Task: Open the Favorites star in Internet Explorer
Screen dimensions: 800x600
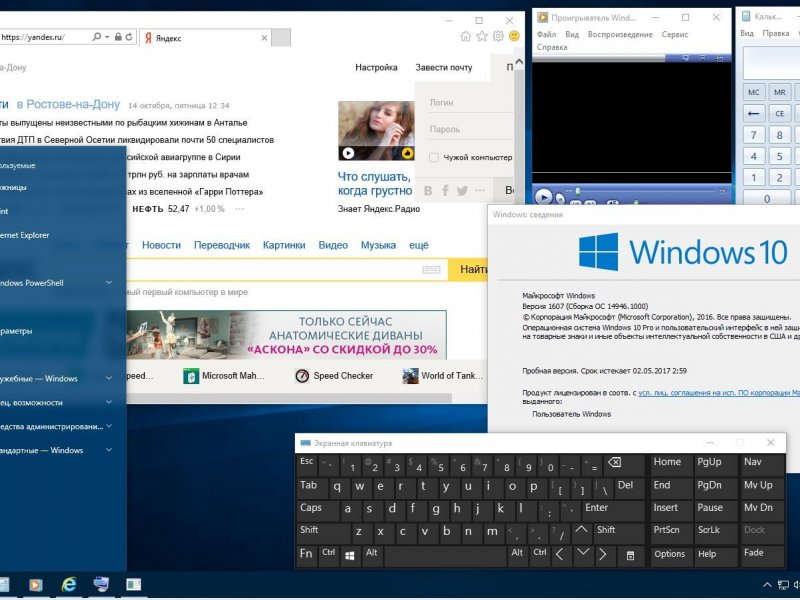Action: tap(482, 36)
